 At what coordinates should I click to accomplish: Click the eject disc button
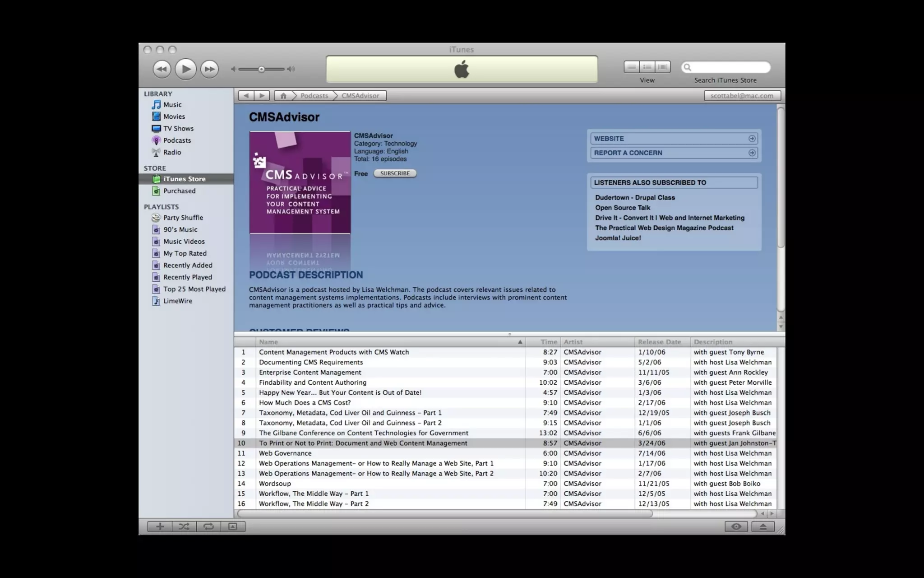click(x=763, y=527)
